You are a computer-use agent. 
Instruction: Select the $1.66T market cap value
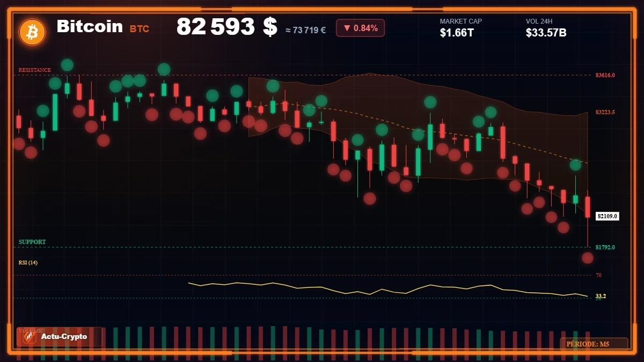point(457,33)
